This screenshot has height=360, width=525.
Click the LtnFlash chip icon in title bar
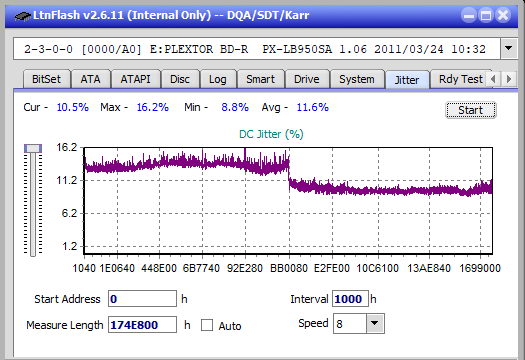tap(22, 15)
